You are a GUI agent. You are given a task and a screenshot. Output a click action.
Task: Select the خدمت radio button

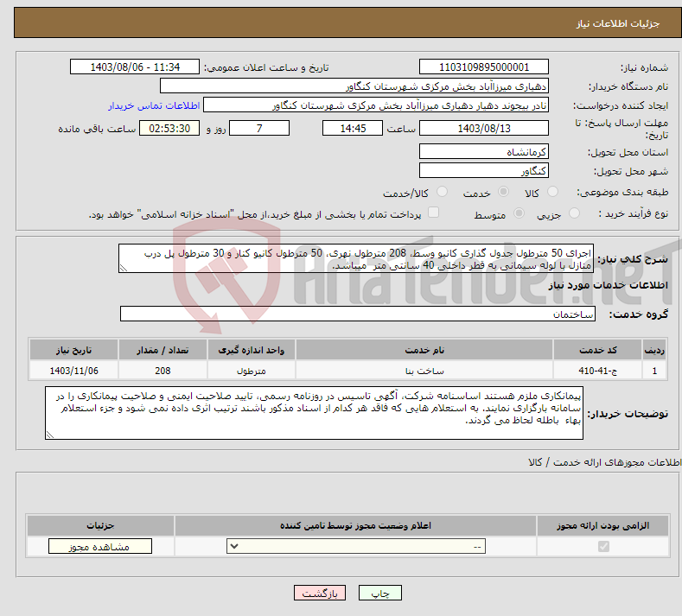(x=503, y=192)
